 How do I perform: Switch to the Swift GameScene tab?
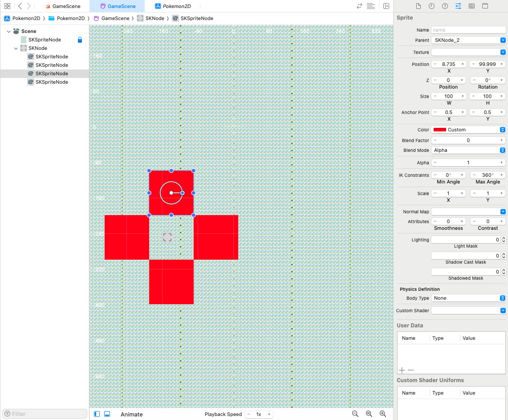tap(62, 6)
